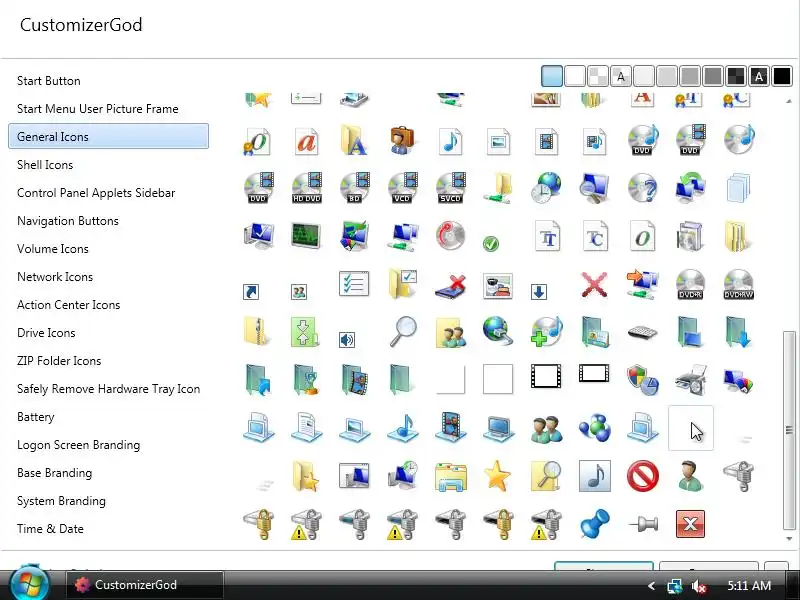This screenshot has height=600, width=800.
Task: Click the icon list vertical scrollbar thumb
Action: pos(789,431)
